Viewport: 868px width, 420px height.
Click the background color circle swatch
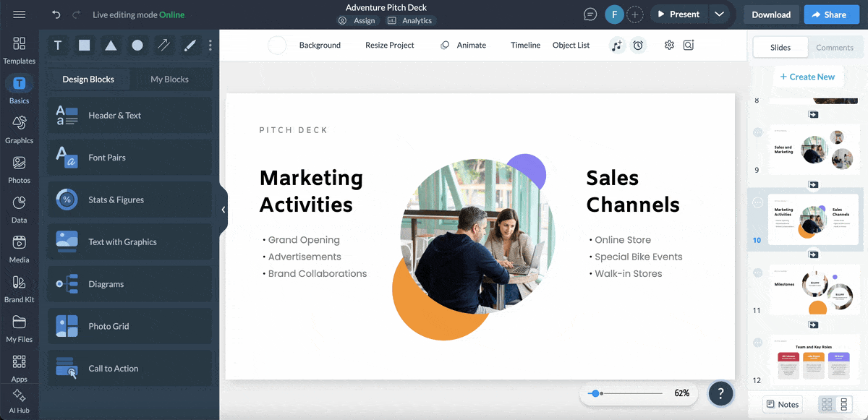click(x=277, y=46)
